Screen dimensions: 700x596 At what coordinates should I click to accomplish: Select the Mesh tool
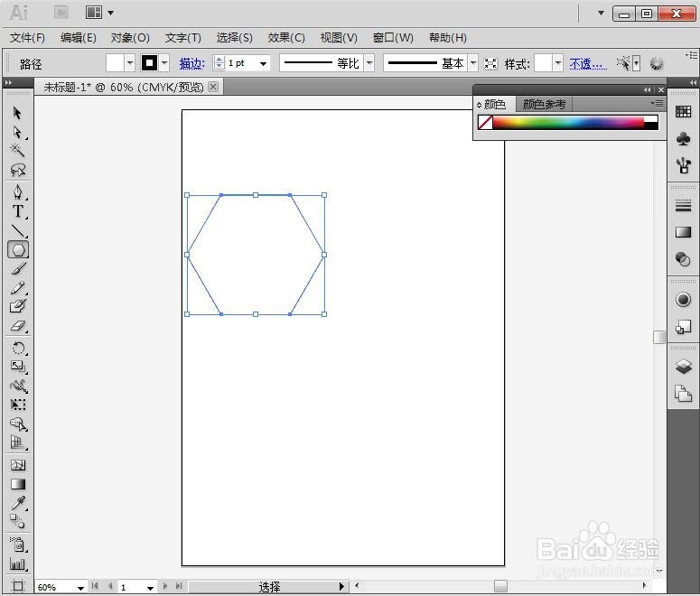point(18,465)
